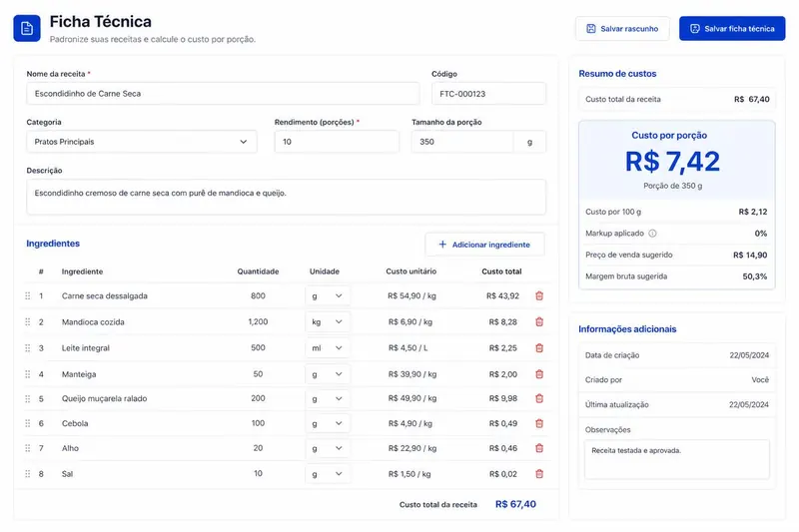
Task: Click the Rendimento (porções) field
Action: click(337, 142)
